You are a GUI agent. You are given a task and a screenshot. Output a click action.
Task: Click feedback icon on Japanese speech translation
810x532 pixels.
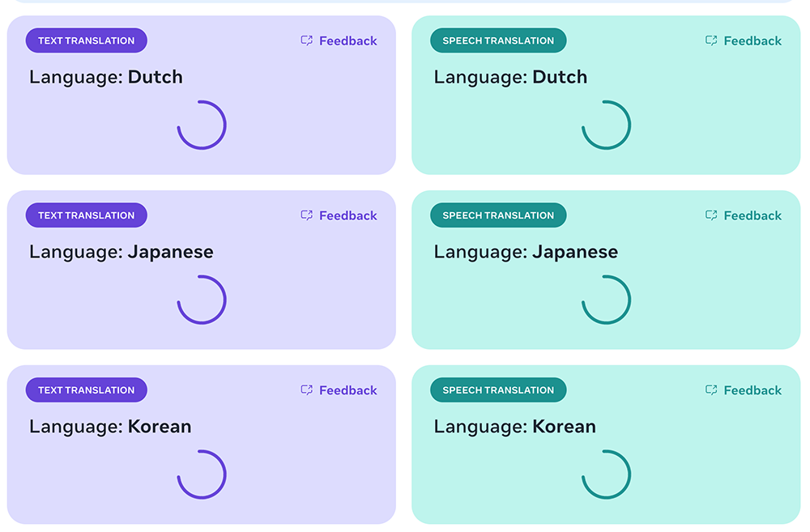711,215
